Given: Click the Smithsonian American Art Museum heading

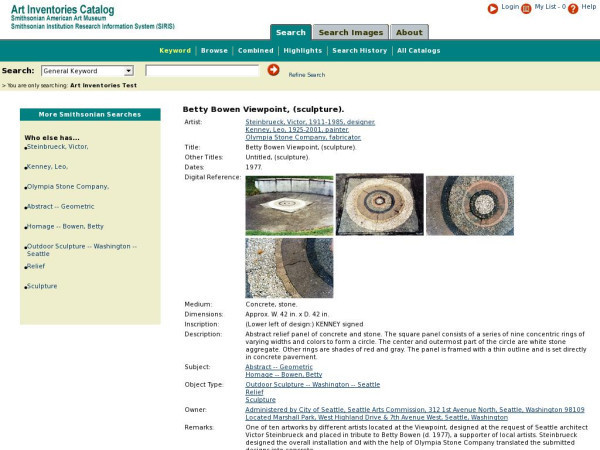Looking at the screenshot, I should point(58,18).
